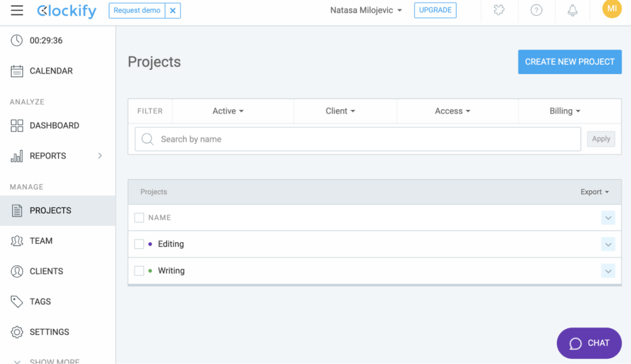This screenshot has height=364, width=631.
Task: Select the Writing project checkbox
Action: (139, 270)
